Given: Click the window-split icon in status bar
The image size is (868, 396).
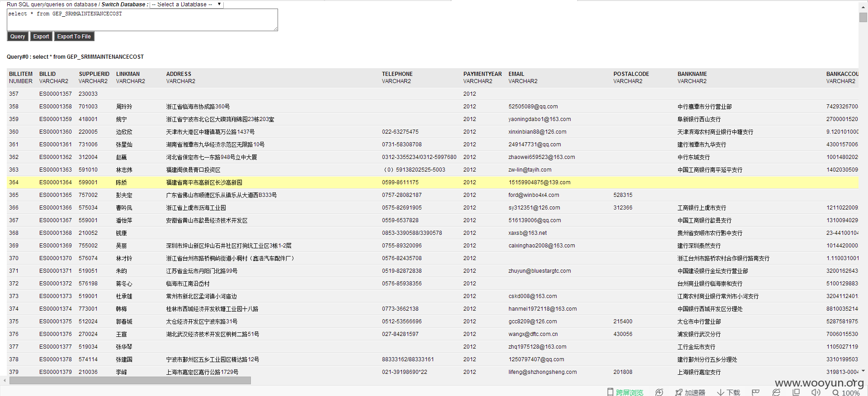Looking at the screenshot, I should (796, 392).
